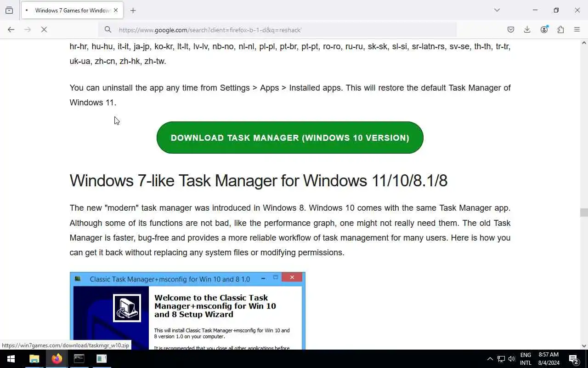The image size is (588, 368).
Task: Go back one page
Action: pyautogui.click(x=11, y=29)
